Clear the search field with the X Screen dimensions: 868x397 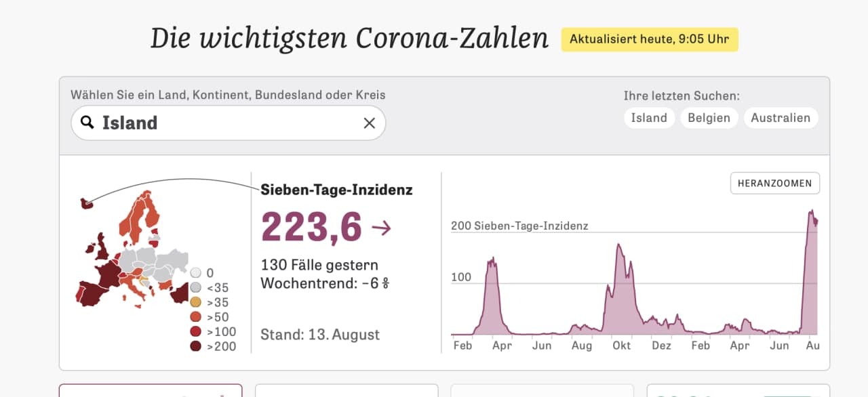pyautogui.click(x=370, y=123)
